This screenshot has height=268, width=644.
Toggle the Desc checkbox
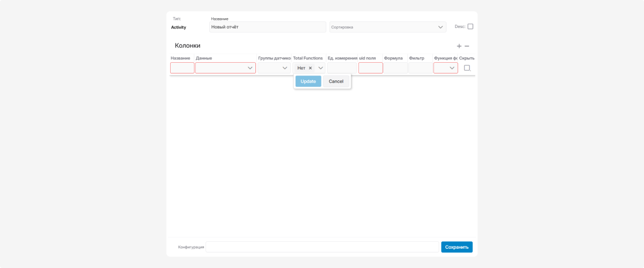pyautogui.click(x=470, y=26)
